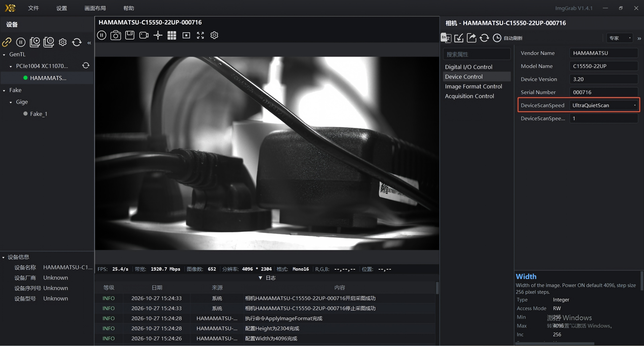
Task: Expand the image view to fullscreen
Action: 200,35
